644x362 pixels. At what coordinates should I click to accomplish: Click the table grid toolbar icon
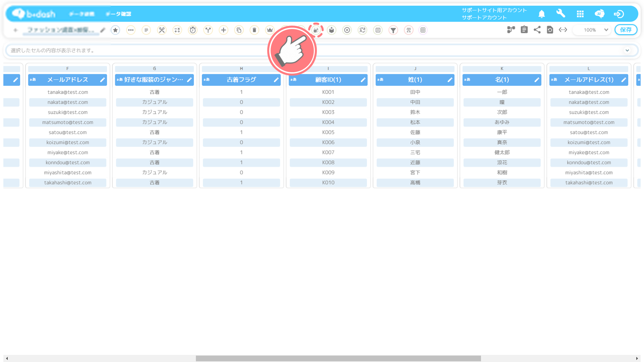coord(423,30)
